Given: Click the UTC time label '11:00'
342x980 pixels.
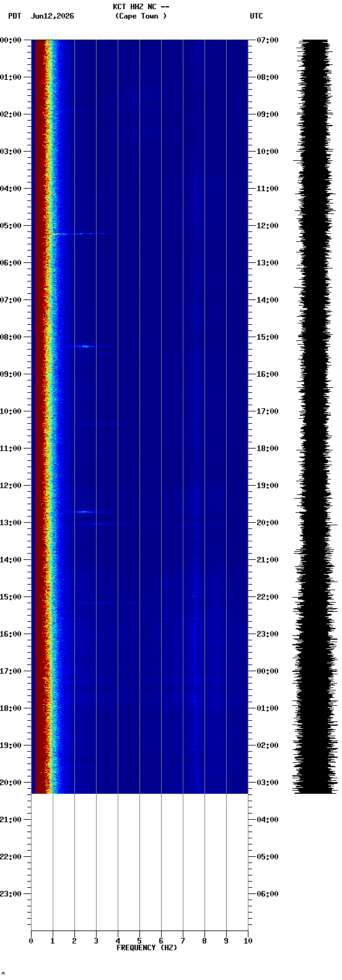Looking at the screenshot, I should [x=268, y=189].
